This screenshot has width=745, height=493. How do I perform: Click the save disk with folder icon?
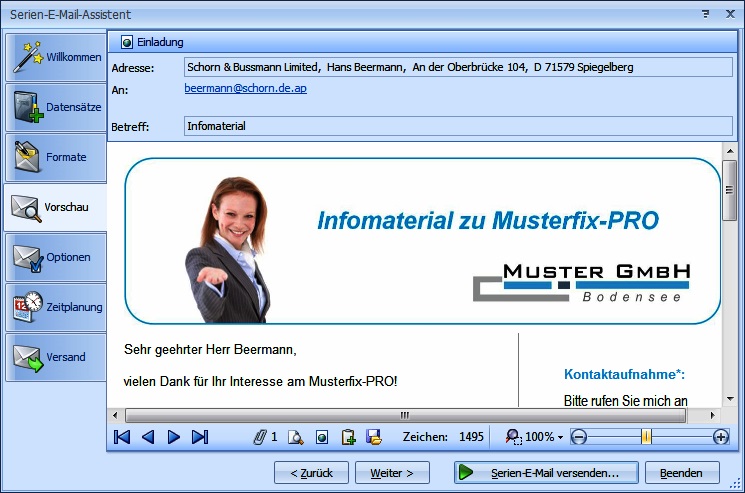pos(374,437)
